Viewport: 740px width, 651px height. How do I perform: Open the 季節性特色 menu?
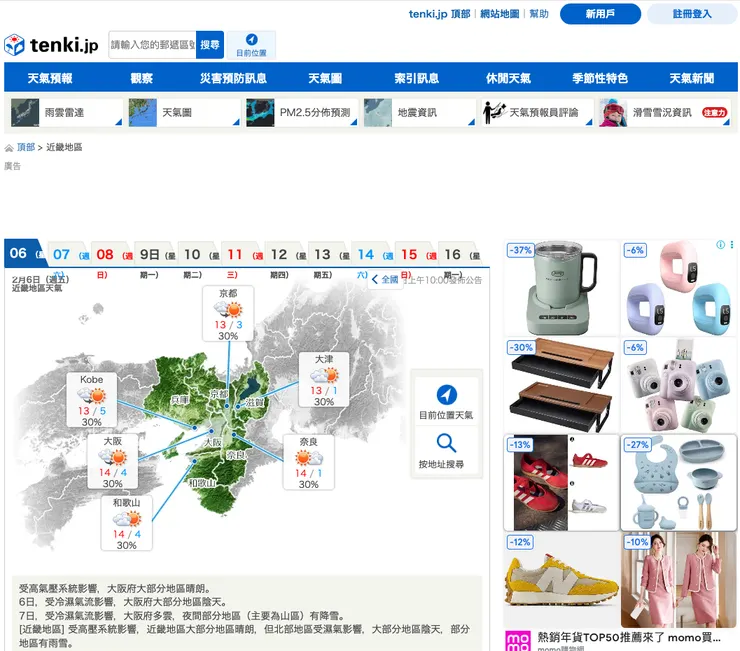[x=600, y=78]
